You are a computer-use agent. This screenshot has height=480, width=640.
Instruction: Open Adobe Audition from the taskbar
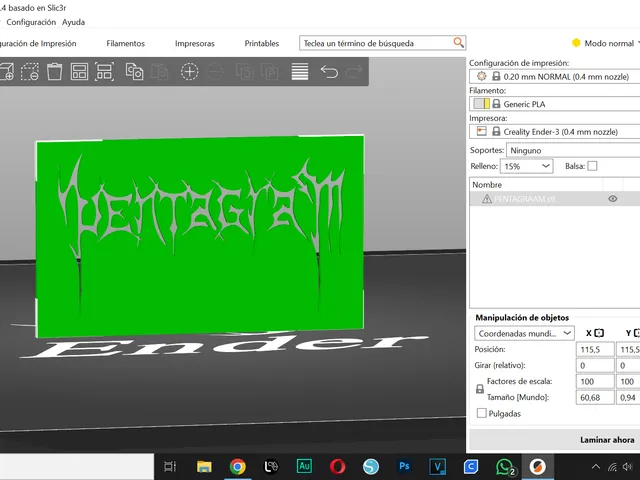coord(304,466)
